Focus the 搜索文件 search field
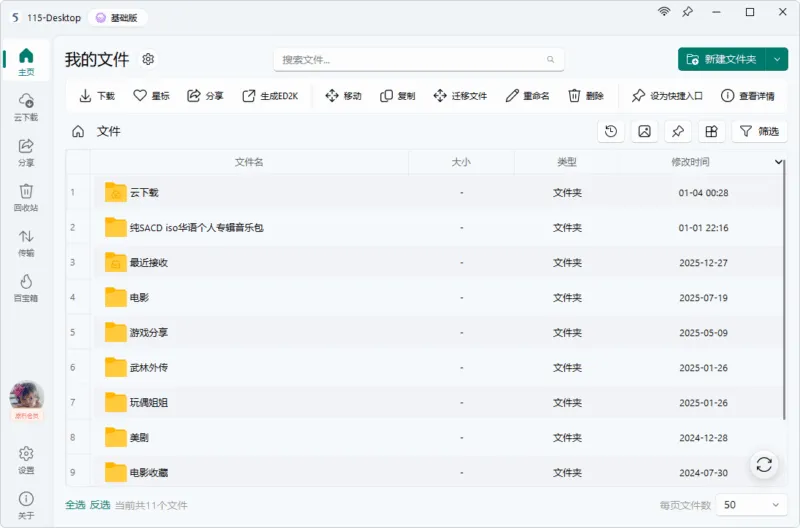800x528 pixels. pyautogui.click(x=419, y=60)
